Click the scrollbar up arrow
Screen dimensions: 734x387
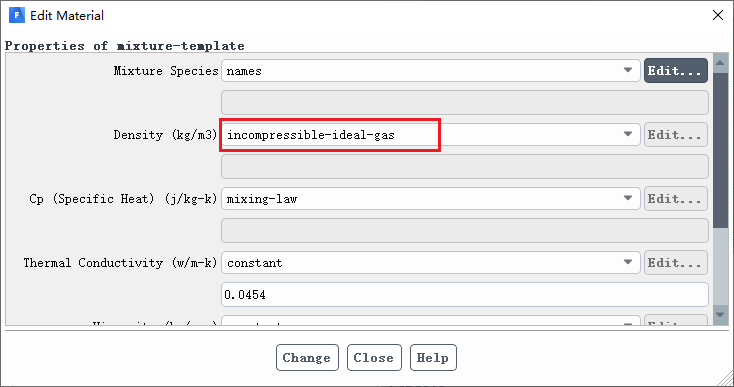(x=720, y=63)
